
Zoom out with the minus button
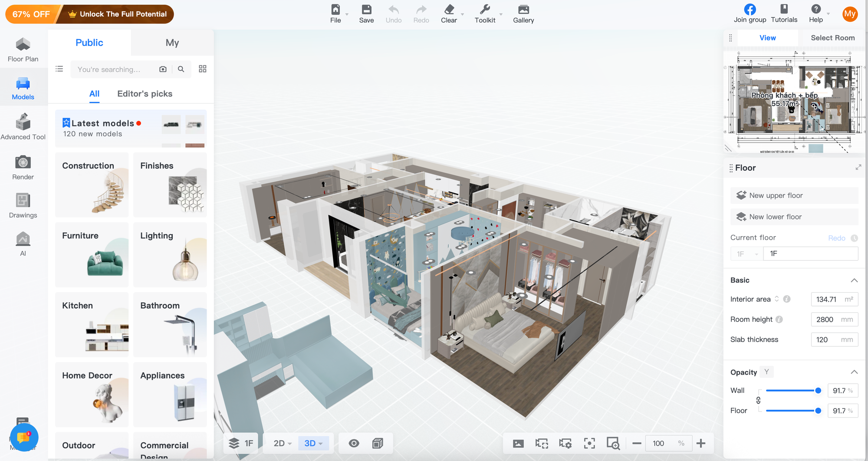[637, 443]
